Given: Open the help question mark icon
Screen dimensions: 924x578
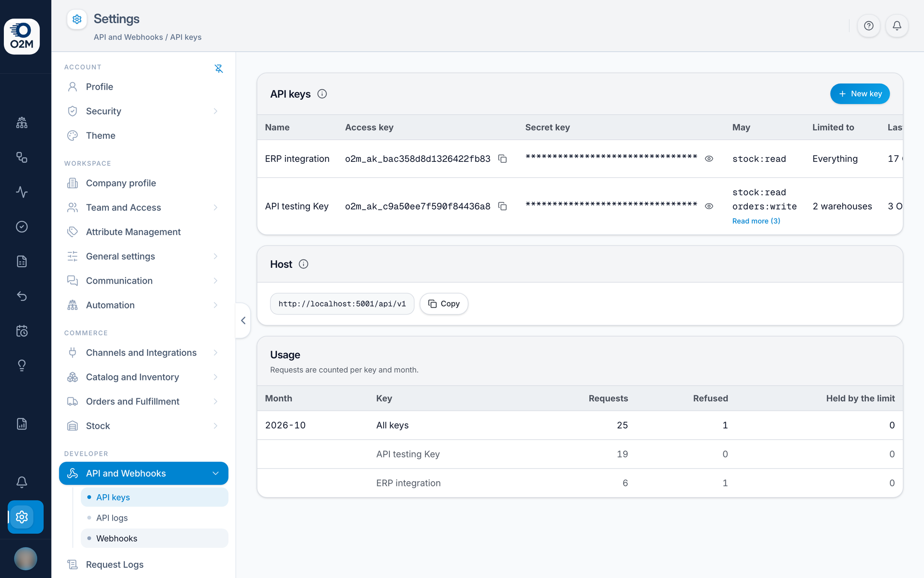Looking at the screenshot, I should [x=869, y=26].
